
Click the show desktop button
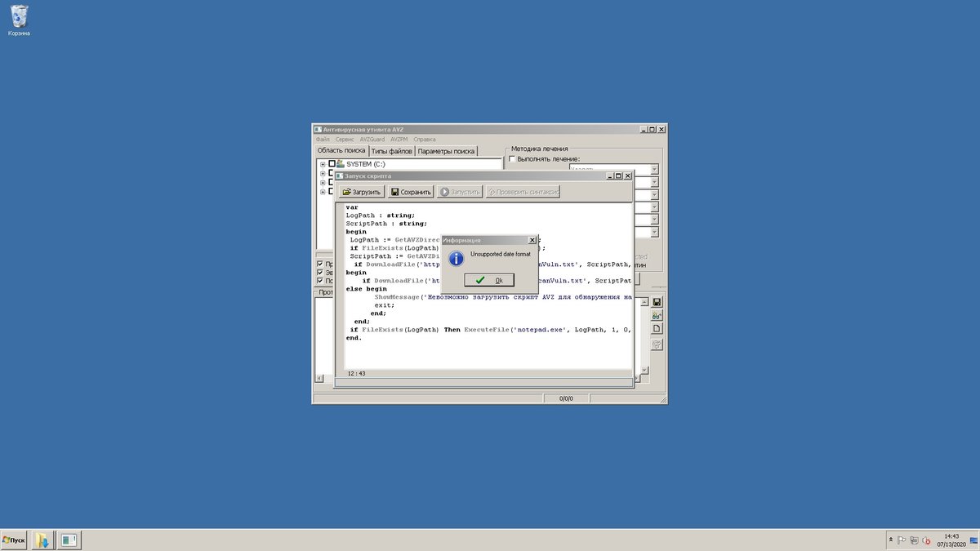[975, 540]
